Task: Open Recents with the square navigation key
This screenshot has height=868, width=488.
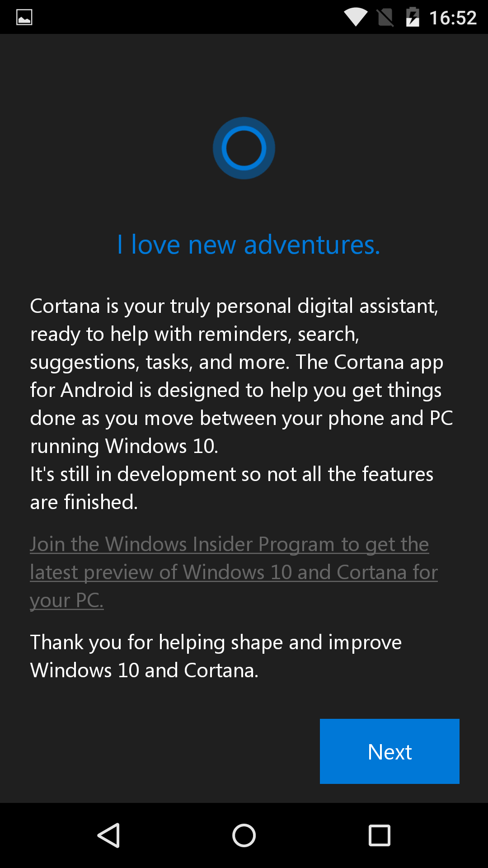Action: point(380,835)
